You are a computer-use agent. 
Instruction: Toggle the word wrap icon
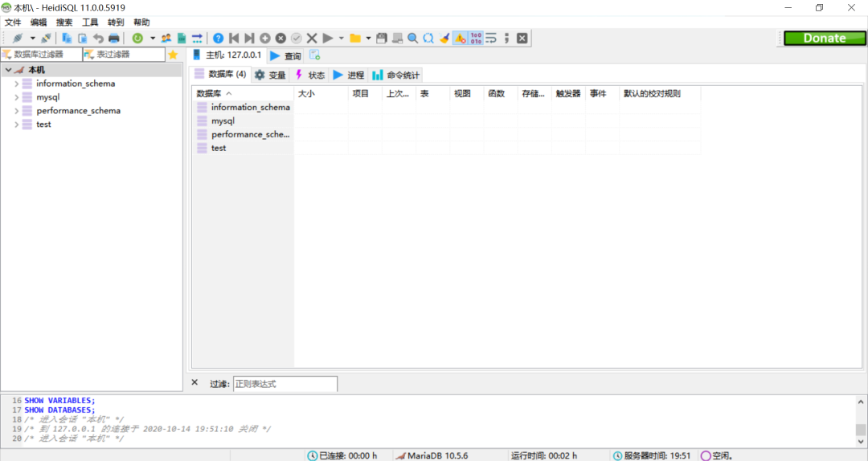pos(491,39)
